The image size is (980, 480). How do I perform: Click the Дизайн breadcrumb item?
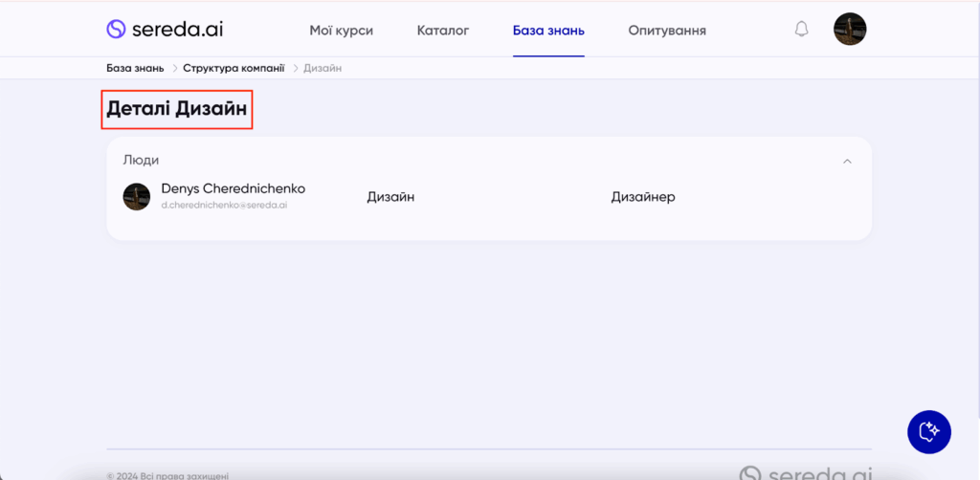click(x=323, y=68)
